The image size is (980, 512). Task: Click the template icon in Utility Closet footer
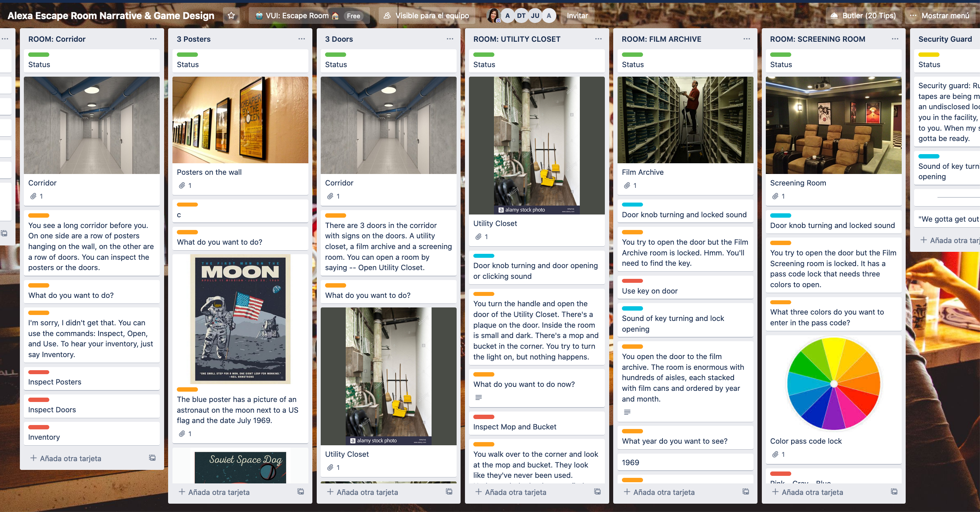point(597,492)
